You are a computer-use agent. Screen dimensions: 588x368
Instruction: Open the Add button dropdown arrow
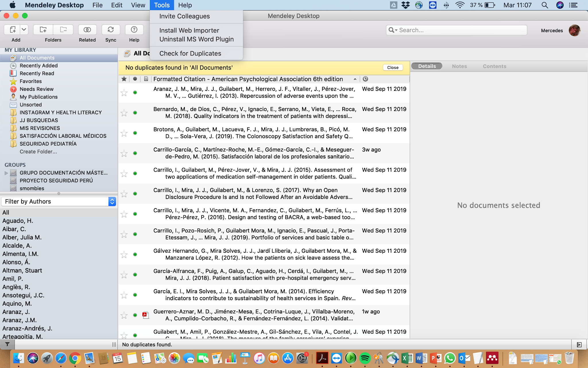pos(24,30)
